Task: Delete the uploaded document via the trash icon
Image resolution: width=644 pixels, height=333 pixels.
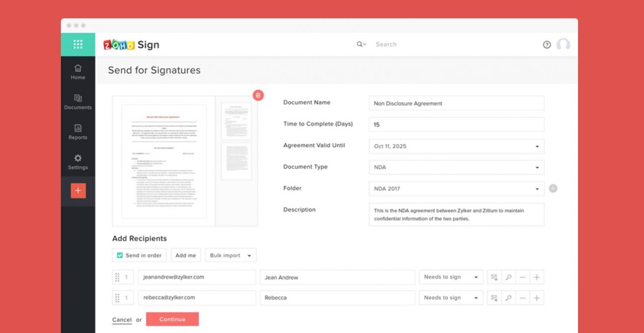Action: pyautogui.click(x=258, y=95)
